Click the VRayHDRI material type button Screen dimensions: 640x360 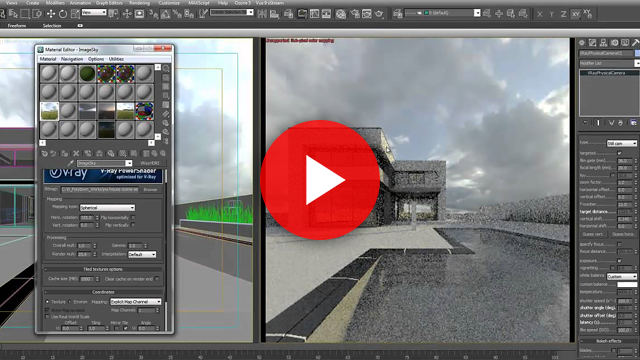coord(150,163)
